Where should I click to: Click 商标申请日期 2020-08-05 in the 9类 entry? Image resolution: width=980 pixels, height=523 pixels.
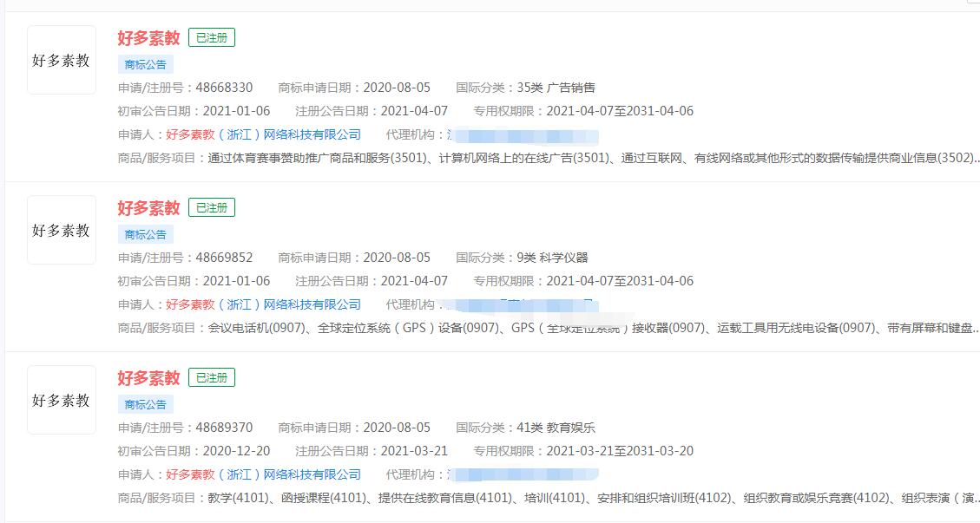click(397, 258)
